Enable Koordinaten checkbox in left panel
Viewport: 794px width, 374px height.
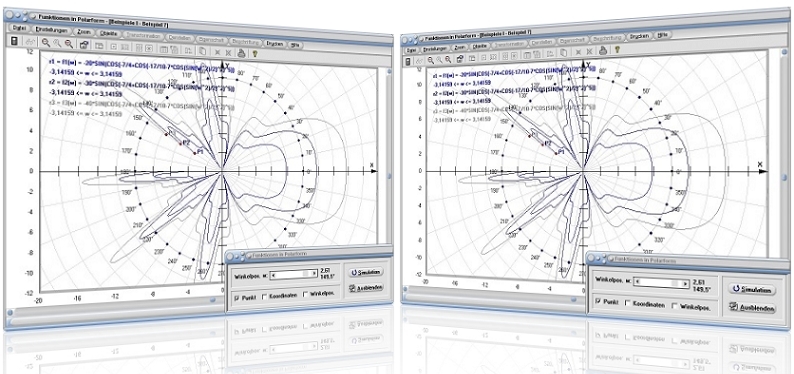click(265, 298)
